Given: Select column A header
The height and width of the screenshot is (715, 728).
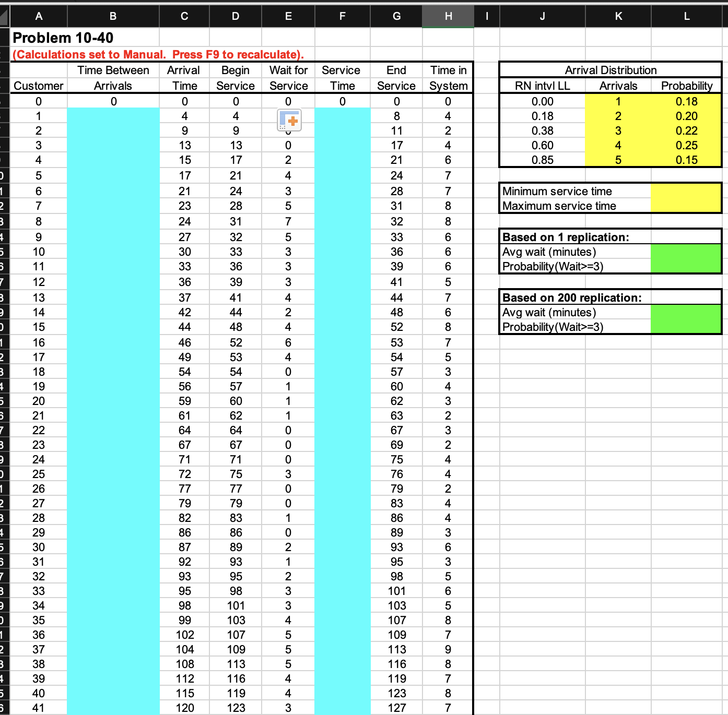Looking at the screenshot, I should [39, 16].
